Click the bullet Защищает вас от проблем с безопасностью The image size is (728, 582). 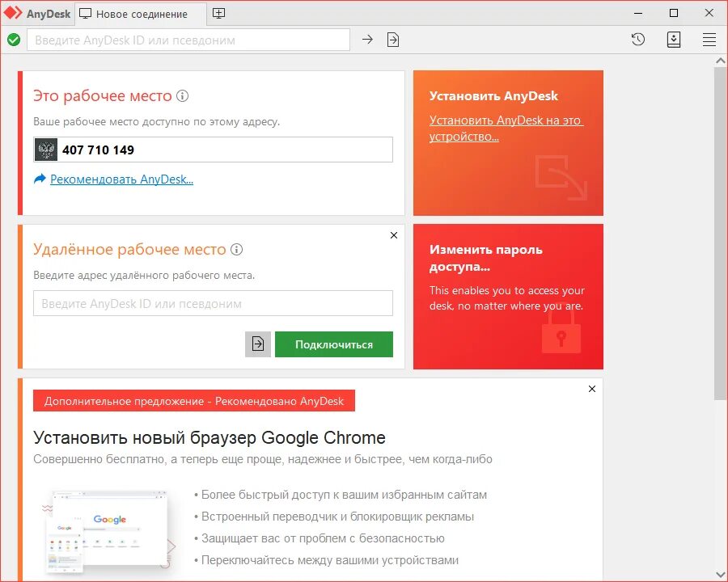click(x=319, y=538)
